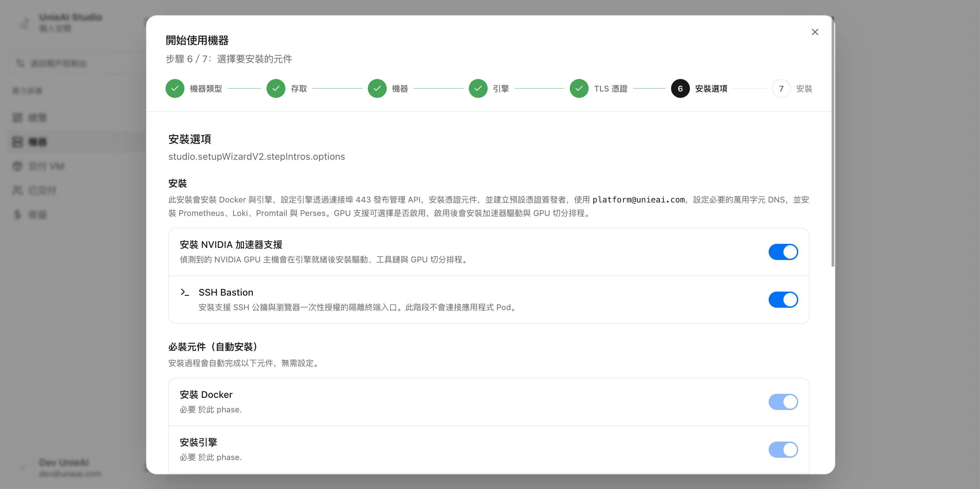Click the 機器 step label in the stepper
This screenshot has width=980, height=489.
(x=400, y=88)
